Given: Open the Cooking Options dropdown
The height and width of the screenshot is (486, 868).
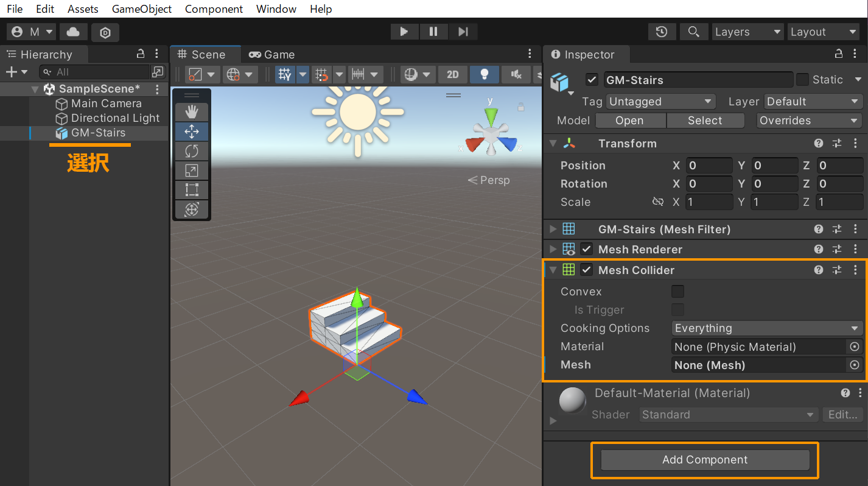Looking at the screenshot, I should click(x=766, y=328).
